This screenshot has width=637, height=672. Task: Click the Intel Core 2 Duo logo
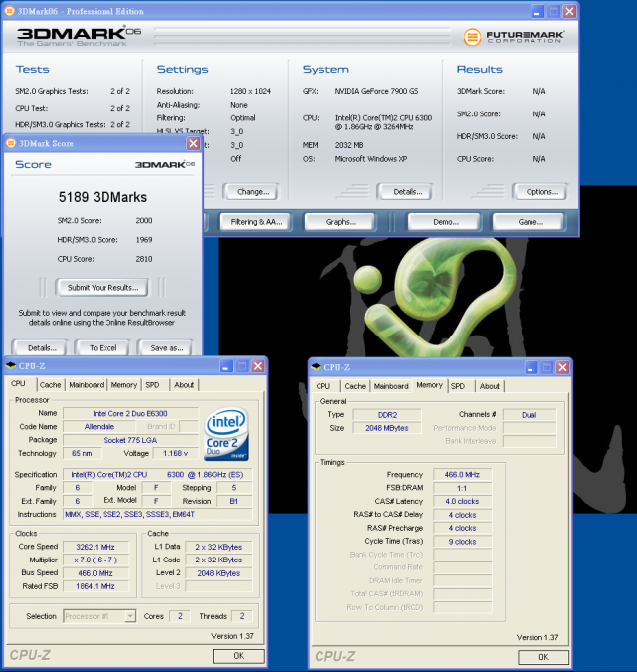pyautogui.click(x=226, y=434)
